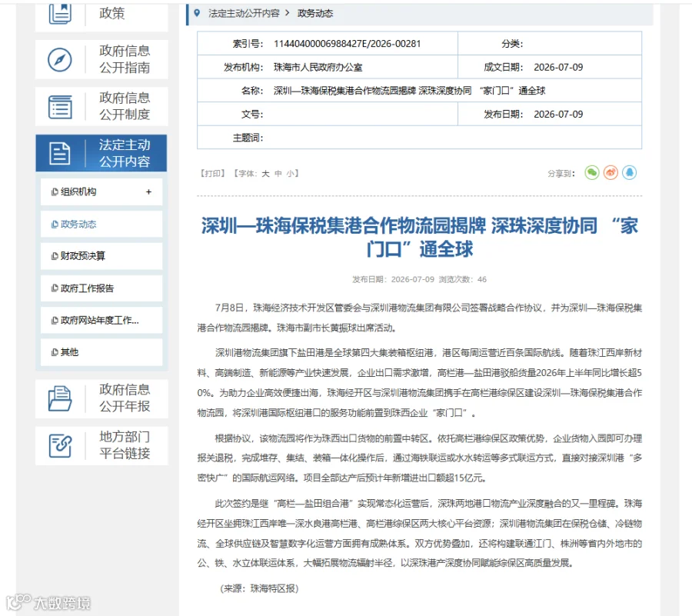Share article via QQ icon

629,172
